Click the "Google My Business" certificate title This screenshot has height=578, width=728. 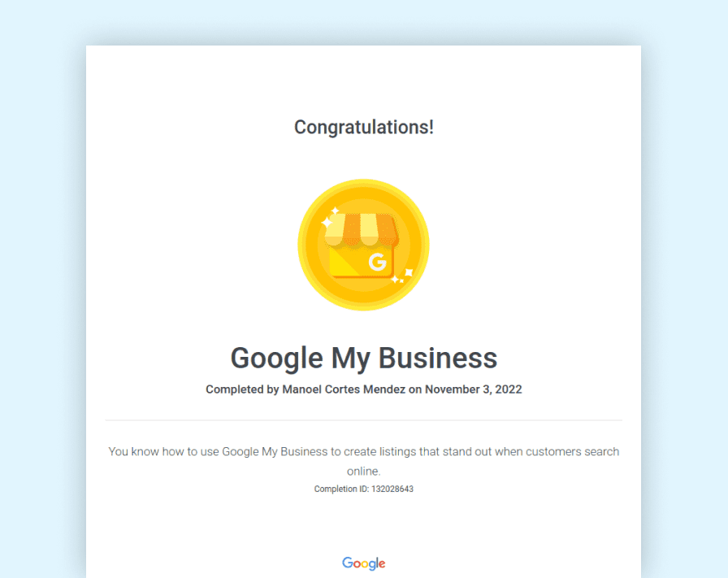(x=363, y=358)
